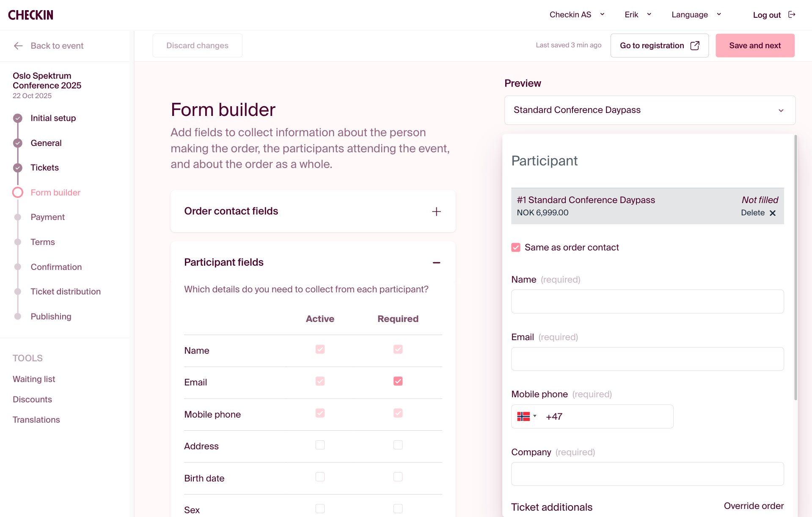Click the Company input field in preview
This screenshot has height=517, width=812.
pos(647,474)
